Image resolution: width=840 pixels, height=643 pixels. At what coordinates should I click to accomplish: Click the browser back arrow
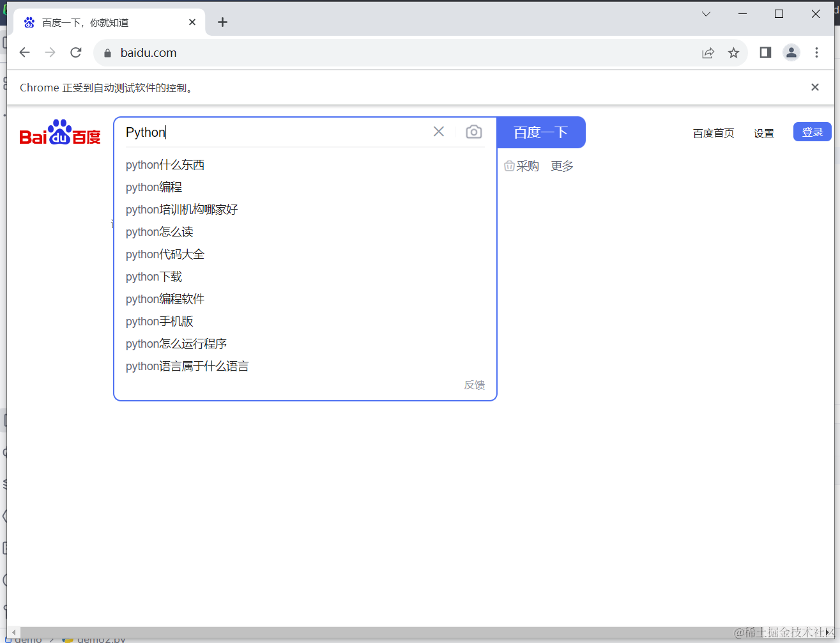tap(25, 52)
